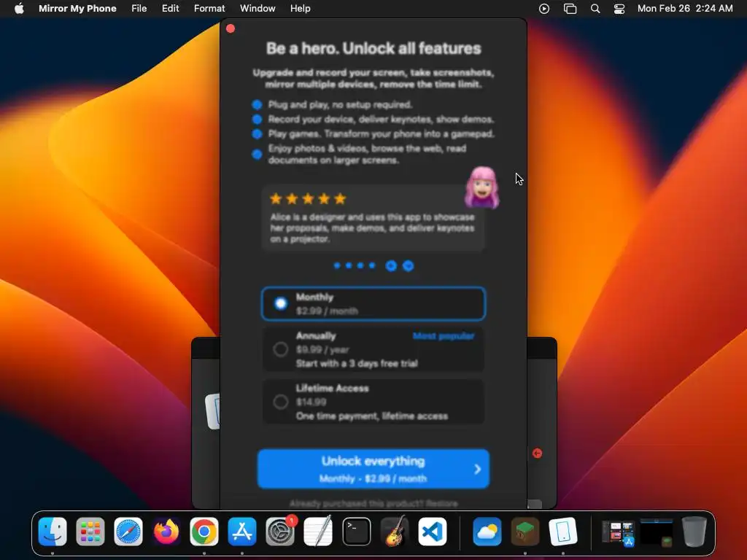Open Google Chrome from the Dock
747x560 pixels.
pyautogui.click(x=204, y=532)
